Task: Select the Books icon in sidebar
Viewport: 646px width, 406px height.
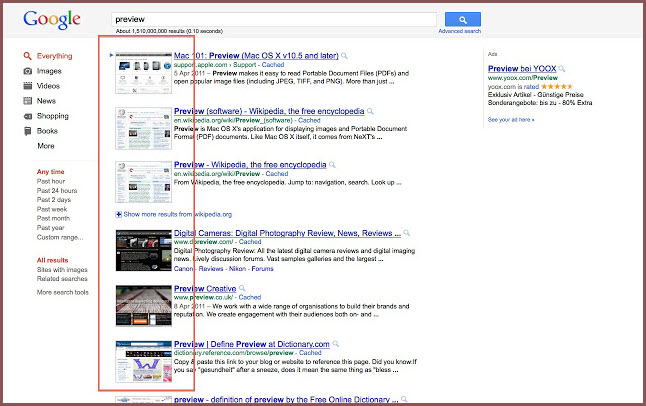Action: click(x=27, y=131)
